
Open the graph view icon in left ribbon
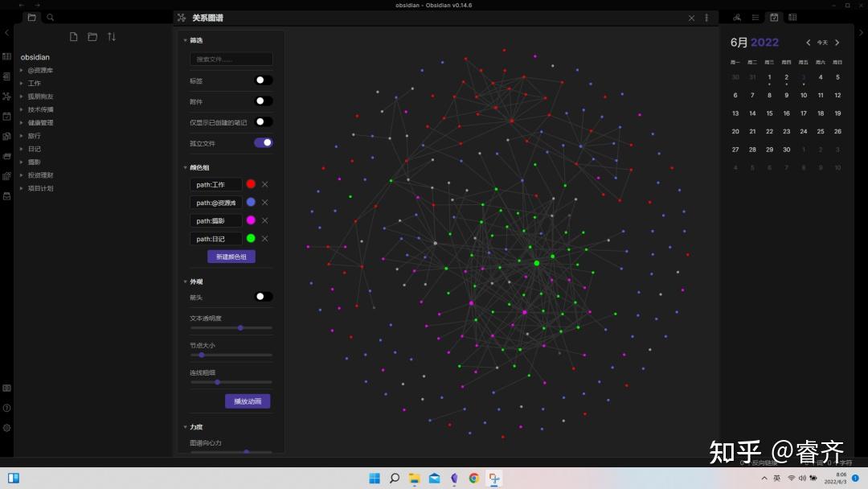(x=6, y=96)
